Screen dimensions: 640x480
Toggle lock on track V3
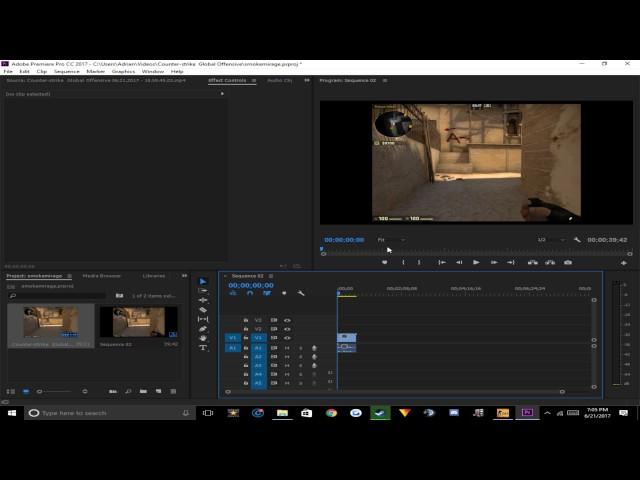pos(246,320)
